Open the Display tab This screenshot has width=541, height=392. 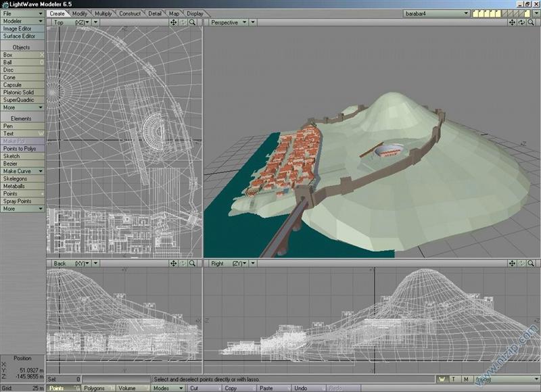tap(195, 14)
